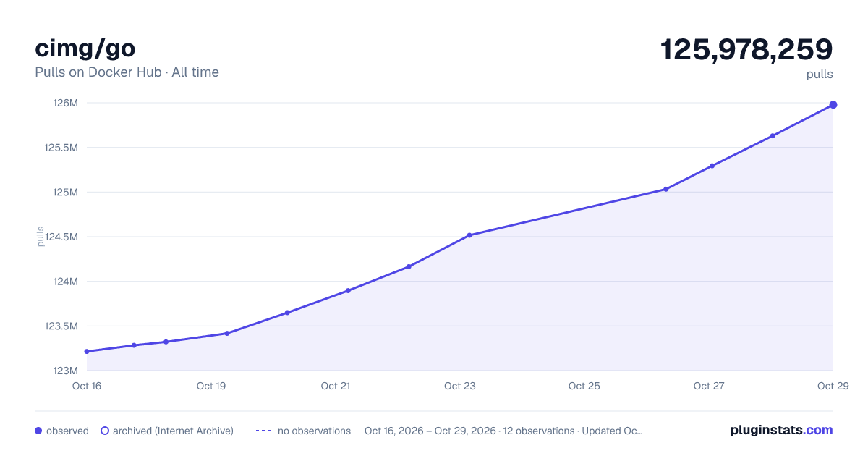Image resolution: width=868 pixels, height=456 pixels.
Task: Select the data point between Oct 19 and Oct 21
Action: coord(287,313)
